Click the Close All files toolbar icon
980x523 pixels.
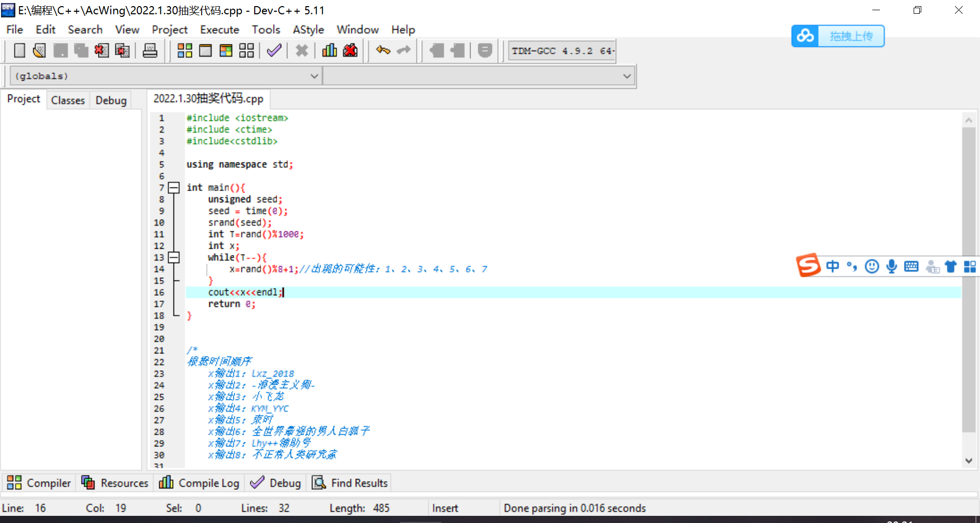point(122,51)
